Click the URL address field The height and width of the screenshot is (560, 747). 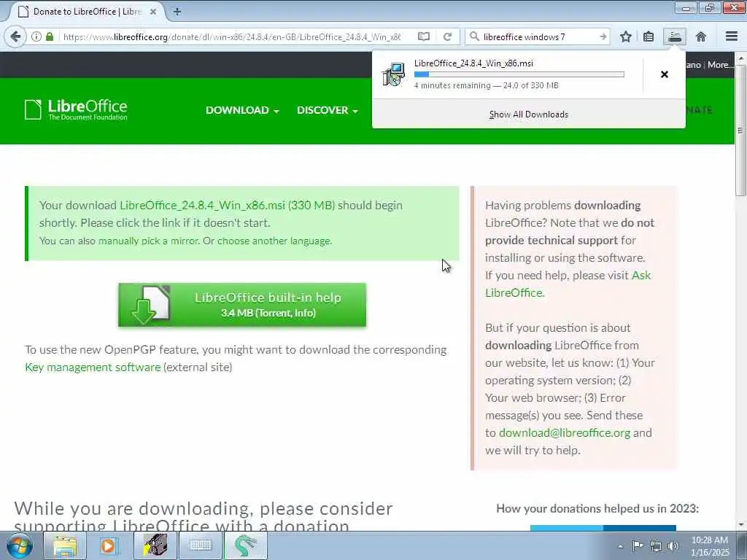[232, 36]
